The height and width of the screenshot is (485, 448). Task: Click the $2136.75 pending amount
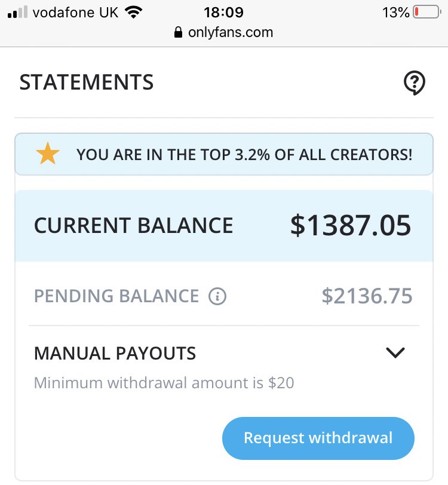click(x=367, y=296)
